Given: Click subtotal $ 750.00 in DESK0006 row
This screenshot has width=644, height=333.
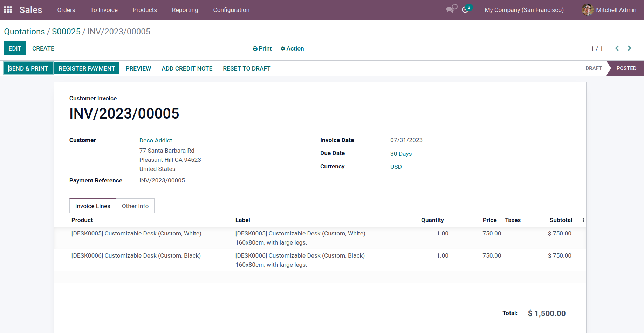Looking at the screenshot, I should pos(560,255).
